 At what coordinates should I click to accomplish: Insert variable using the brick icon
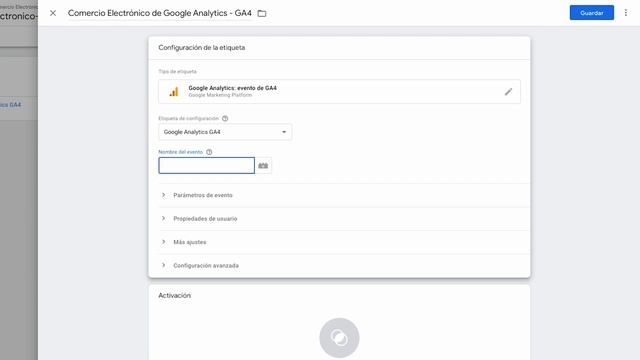263,165
